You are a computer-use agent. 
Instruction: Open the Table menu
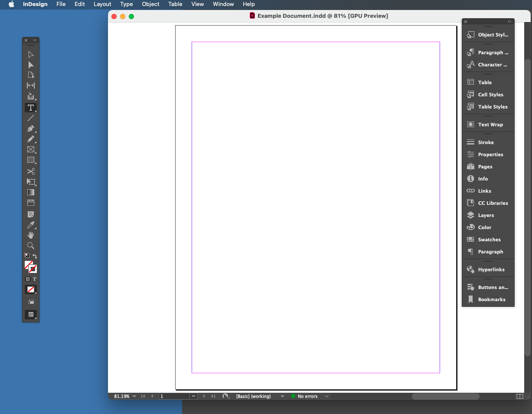[x=175, y=4]
